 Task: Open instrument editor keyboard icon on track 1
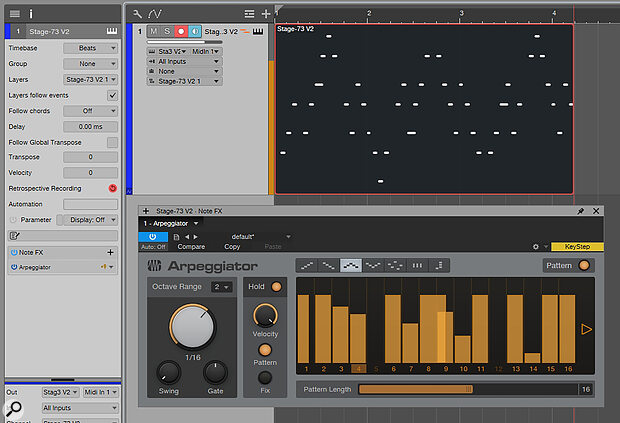tap(258, 31)
